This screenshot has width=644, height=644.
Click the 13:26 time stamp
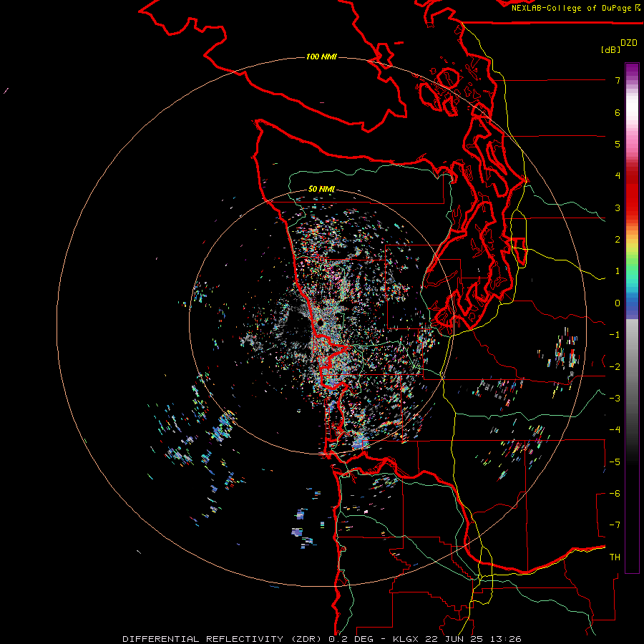click(x=504, y=639)
